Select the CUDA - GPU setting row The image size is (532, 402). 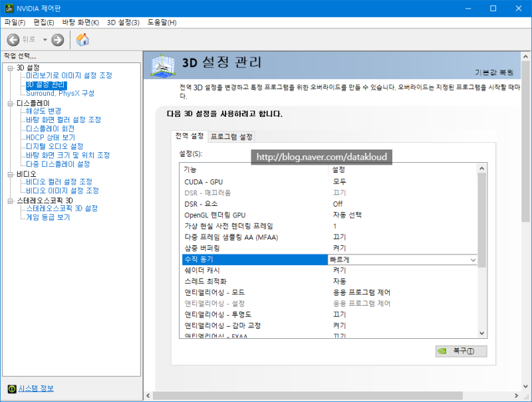[329, 182]
